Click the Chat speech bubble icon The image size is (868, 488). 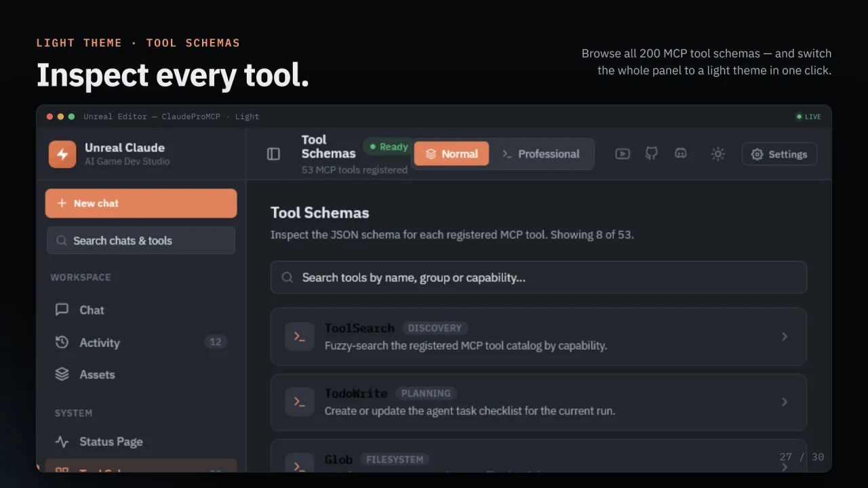[x=62, y=310]
